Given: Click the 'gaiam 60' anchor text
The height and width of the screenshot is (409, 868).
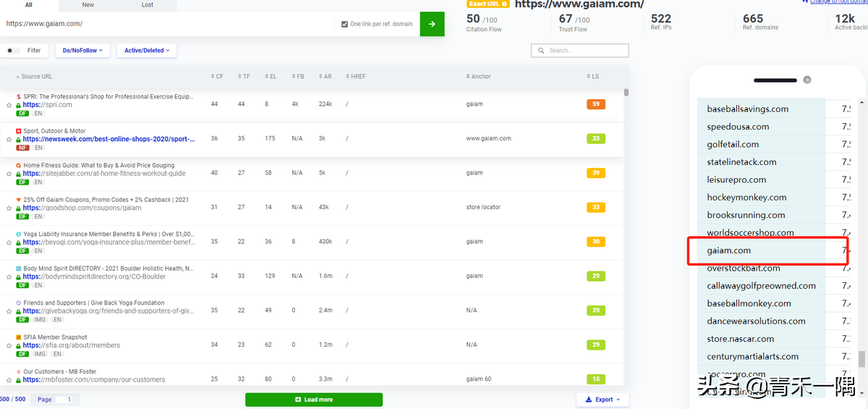Looking at the screenshot, I should point(479,379).
